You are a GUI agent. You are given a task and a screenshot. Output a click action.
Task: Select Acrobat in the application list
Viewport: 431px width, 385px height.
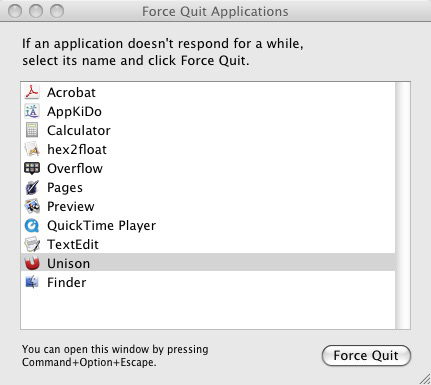click(208, 92)
